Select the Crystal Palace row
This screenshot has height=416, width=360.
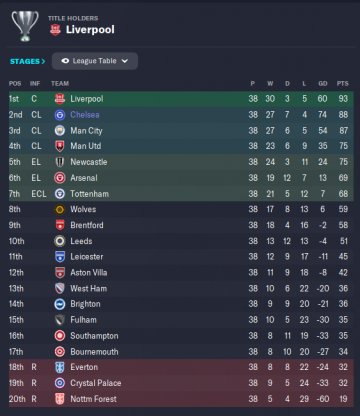click(x=181, y=383)
